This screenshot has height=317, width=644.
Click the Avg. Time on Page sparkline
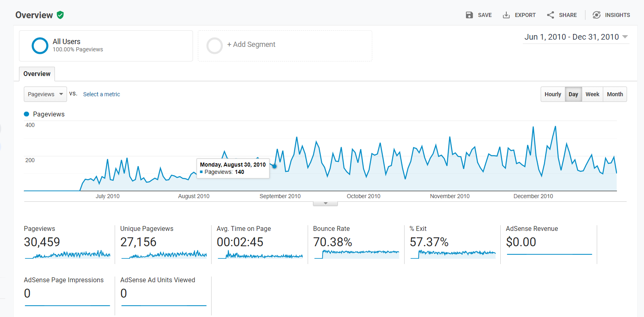(x=260, y=254)
